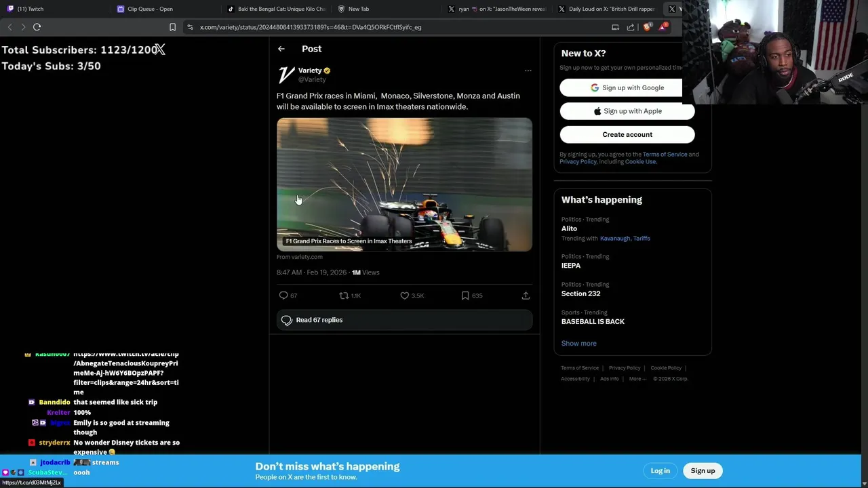868x488 pixels.
Task: Click the Log in button
Action: coord(660,470)
